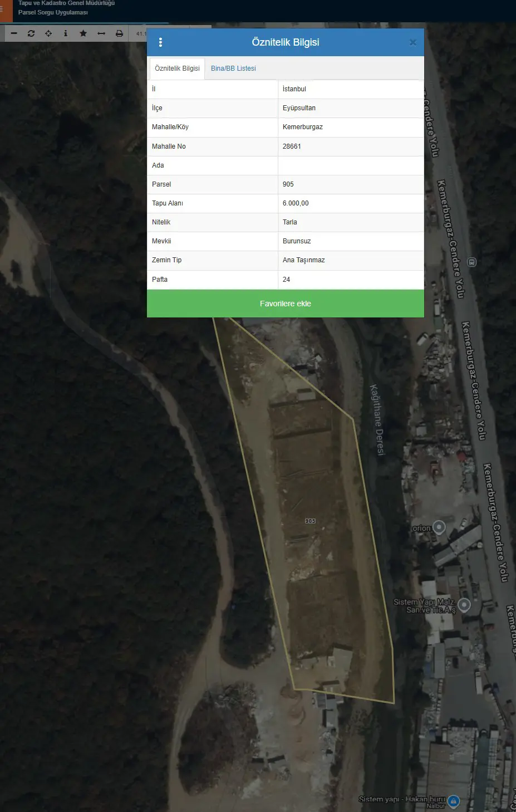Click the 28661 Mahalle No value
The height and width of the screenshot is (812, 516).
[351, 146]
